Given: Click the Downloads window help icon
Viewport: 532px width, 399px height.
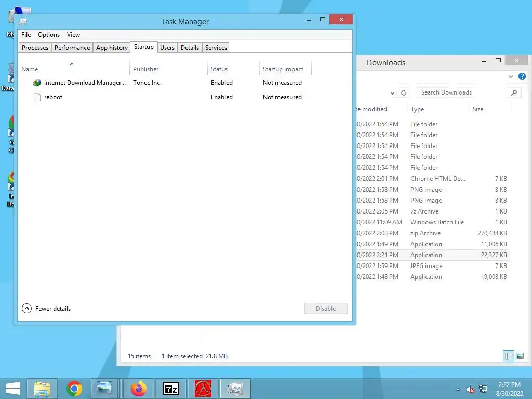Looking at the screenshot, I should tap(522, 76).
